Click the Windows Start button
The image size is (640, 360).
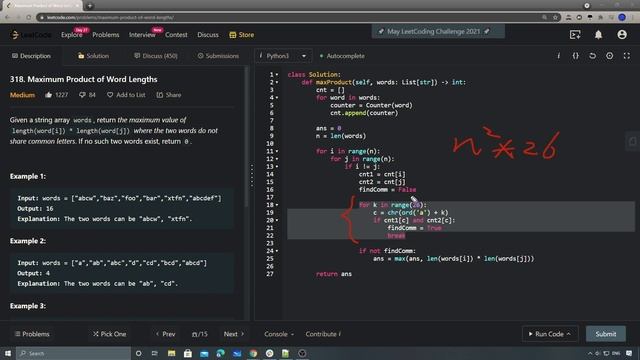coord(8,353)
